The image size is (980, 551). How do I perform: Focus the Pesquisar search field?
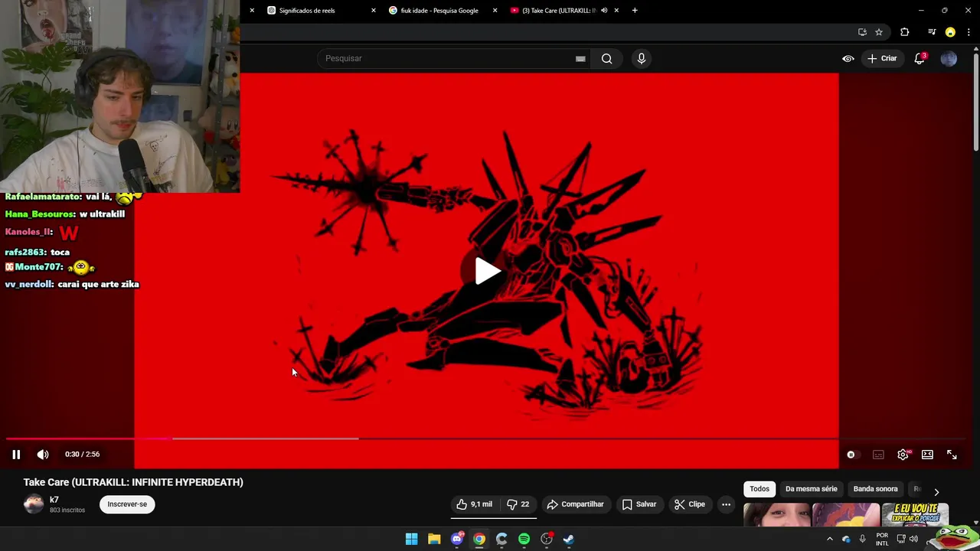pos(448,58)
